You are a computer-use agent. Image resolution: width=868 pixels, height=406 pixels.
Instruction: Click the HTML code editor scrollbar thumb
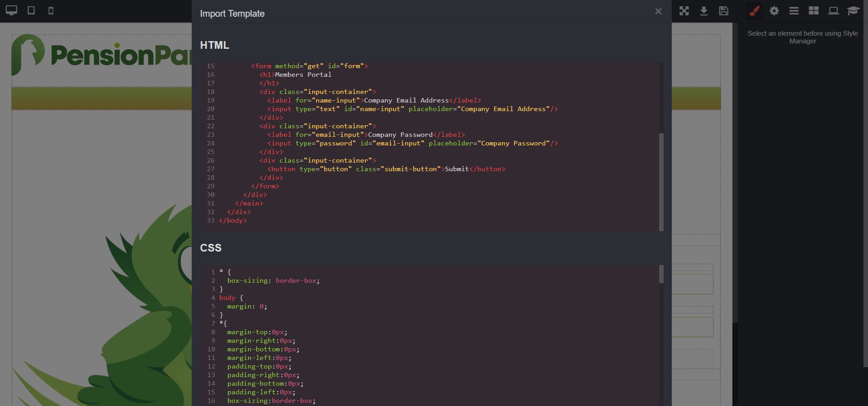click(661, 182)
